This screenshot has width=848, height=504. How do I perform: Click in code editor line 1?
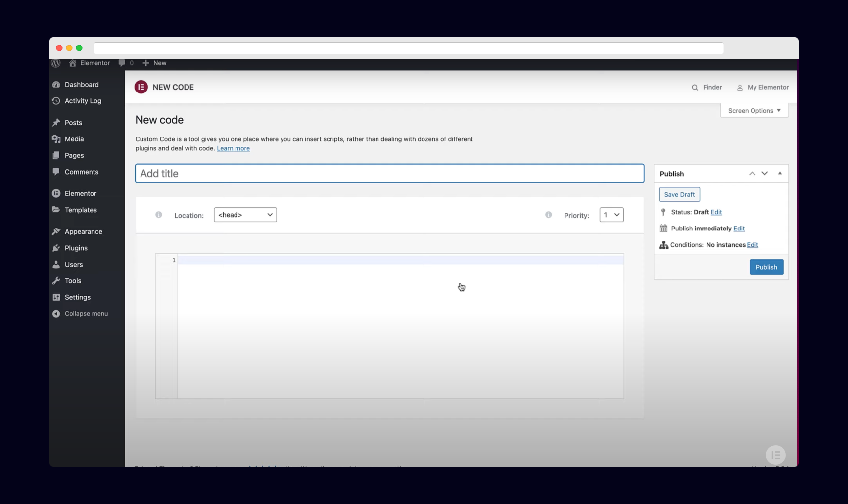(400, 260)
